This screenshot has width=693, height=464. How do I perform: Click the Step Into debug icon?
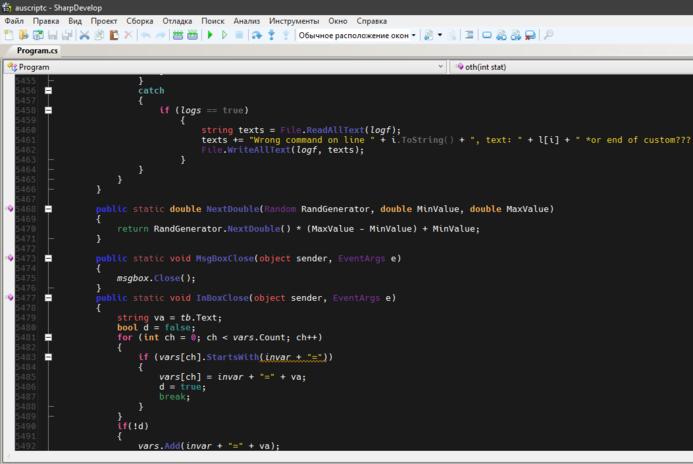pyautogui.click(x=271, y=35)
